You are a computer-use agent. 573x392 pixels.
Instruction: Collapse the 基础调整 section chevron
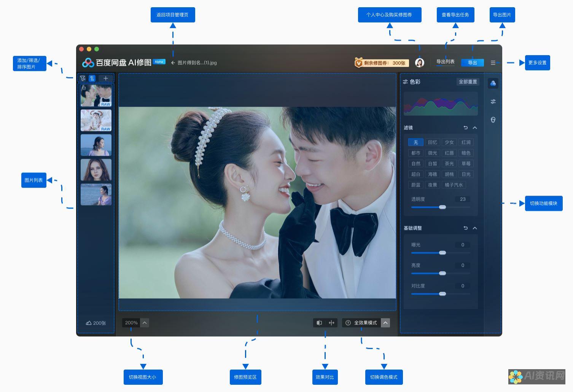pos(475,228)
